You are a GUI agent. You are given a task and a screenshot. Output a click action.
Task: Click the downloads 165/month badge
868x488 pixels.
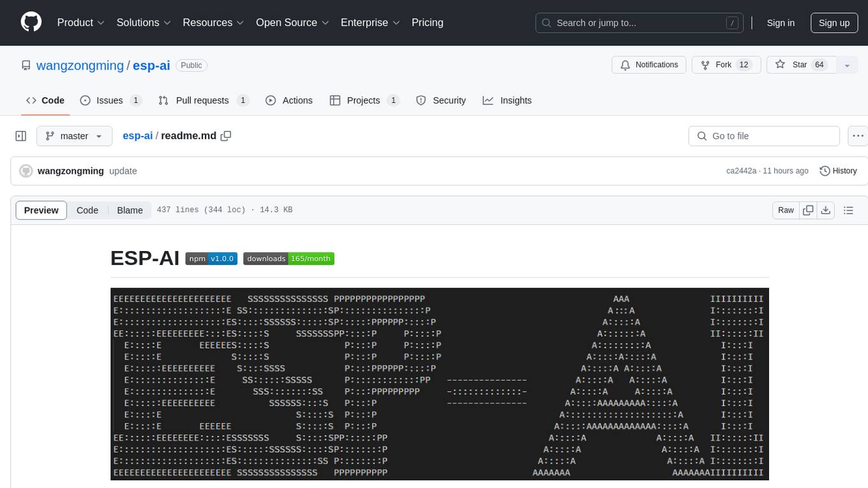click(x=288, y=259)
